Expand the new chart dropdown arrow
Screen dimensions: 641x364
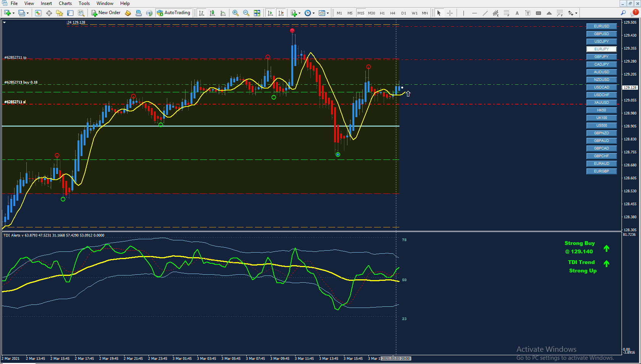click(13, 13)
